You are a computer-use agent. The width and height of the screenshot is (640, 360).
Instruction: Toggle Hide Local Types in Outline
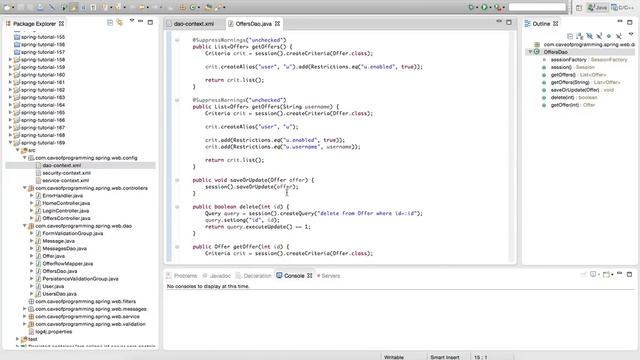tap(619, 36)
